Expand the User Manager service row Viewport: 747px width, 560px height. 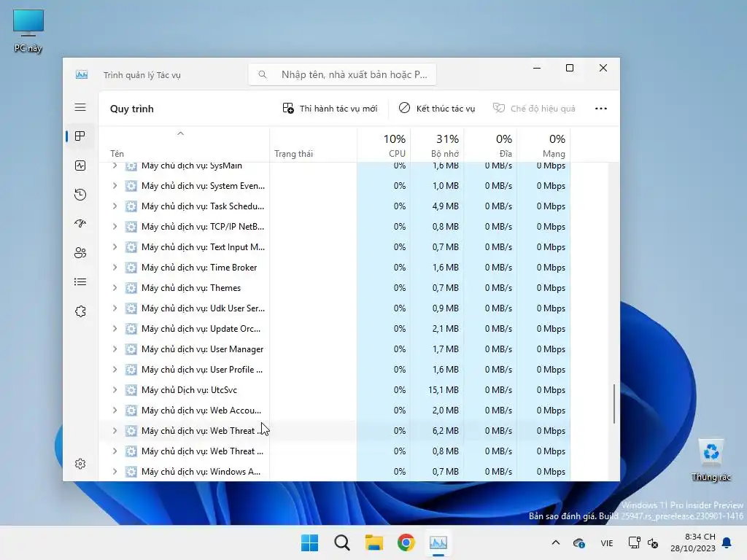tap(115, 349)
